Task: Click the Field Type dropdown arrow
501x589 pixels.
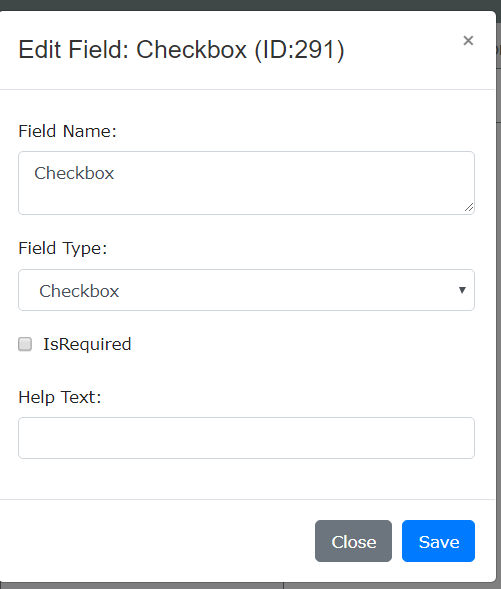Action: point(462,290)
